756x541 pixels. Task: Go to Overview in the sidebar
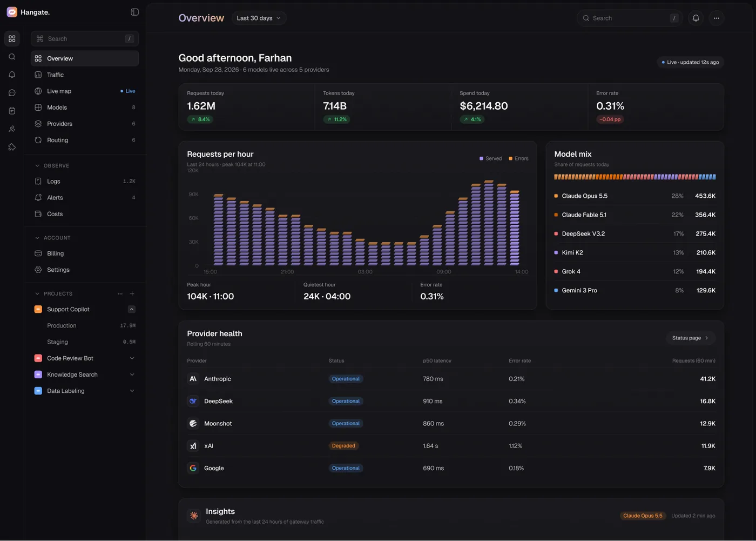[85, 58]
